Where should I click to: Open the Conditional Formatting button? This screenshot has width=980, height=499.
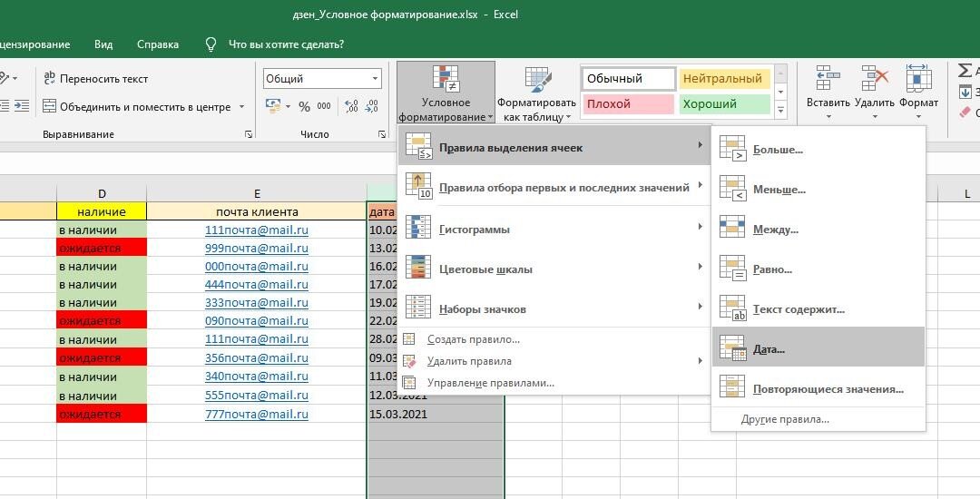tap(446, 93)
